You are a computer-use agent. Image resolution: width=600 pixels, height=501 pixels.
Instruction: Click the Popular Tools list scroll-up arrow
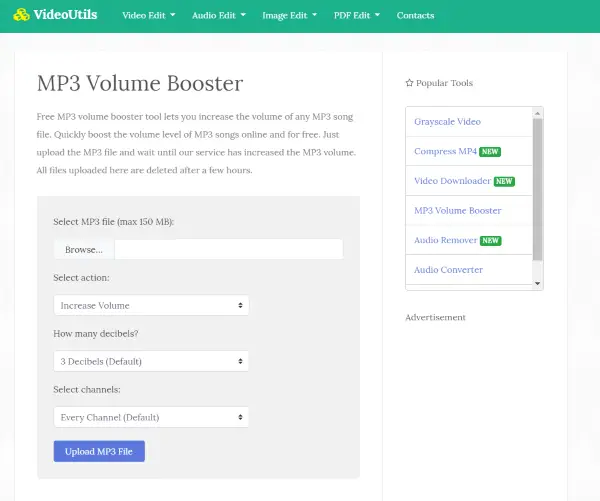pyautogui.click(x=538, y=113)
